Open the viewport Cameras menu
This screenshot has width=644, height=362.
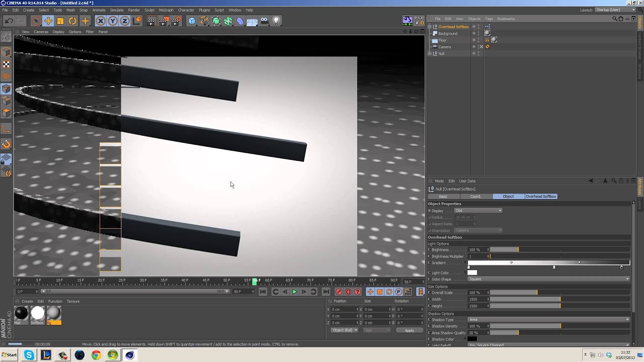(x=41, y=32)
